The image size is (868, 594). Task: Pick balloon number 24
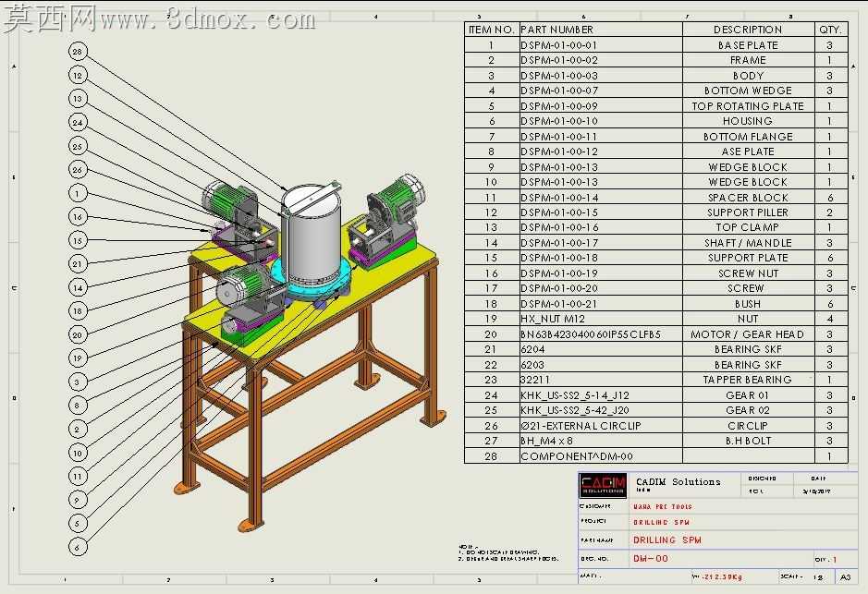tap(78, 122)
